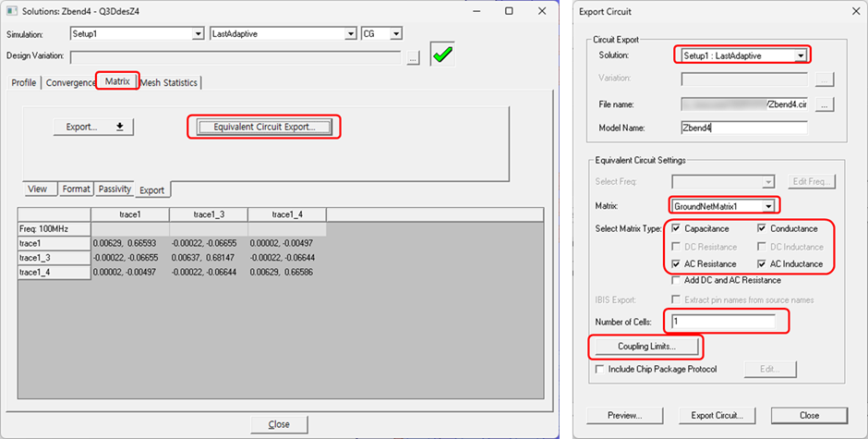The height and width of the screenshot is (439, 868).
Task: Disable the AC Resistance checkbox
Action: coord(678,264)
